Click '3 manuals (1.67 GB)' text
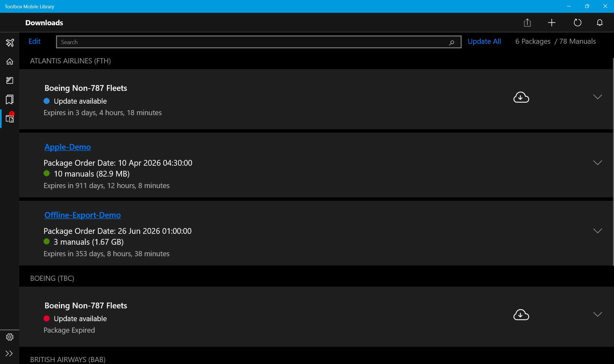 [89, 242]
